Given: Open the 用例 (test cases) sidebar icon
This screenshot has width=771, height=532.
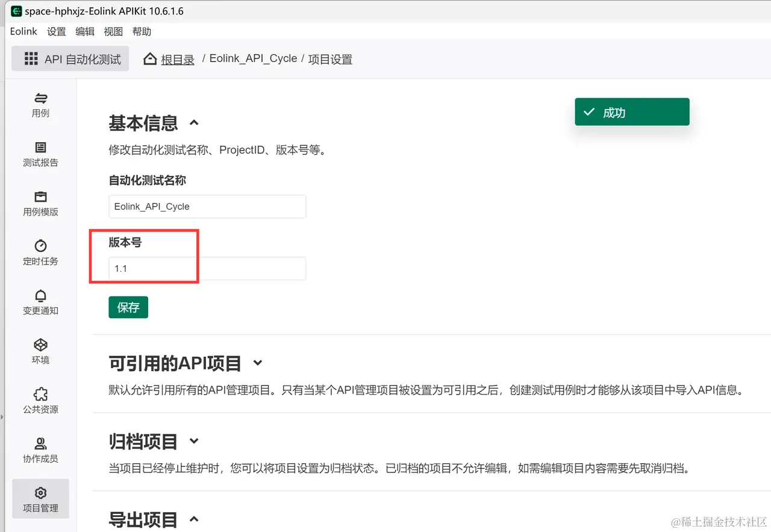Looking at the screenshot, I should click(40, 98).
